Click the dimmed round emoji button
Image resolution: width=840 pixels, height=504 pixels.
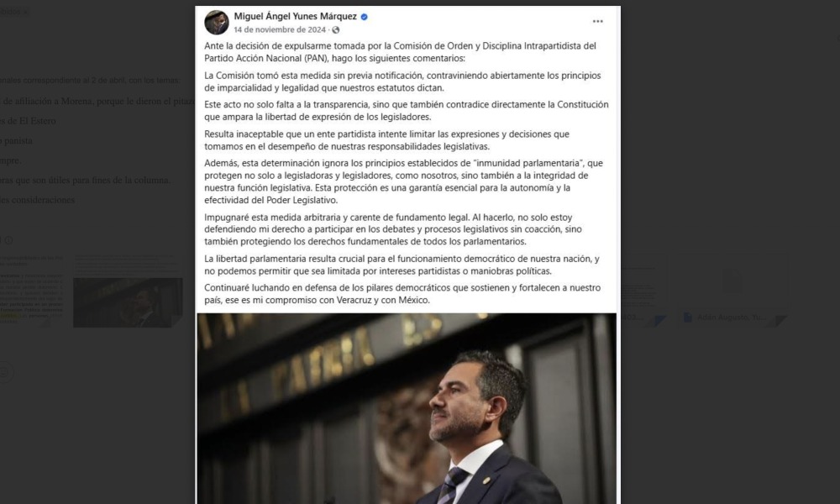pyautogui.click(x=4, y=372)
